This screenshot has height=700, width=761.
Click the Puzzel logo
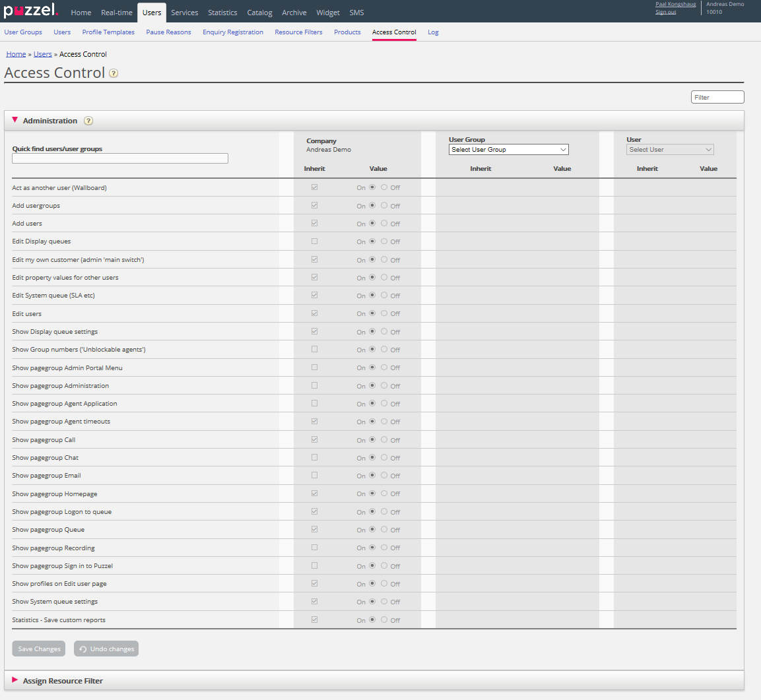(31, 11)
